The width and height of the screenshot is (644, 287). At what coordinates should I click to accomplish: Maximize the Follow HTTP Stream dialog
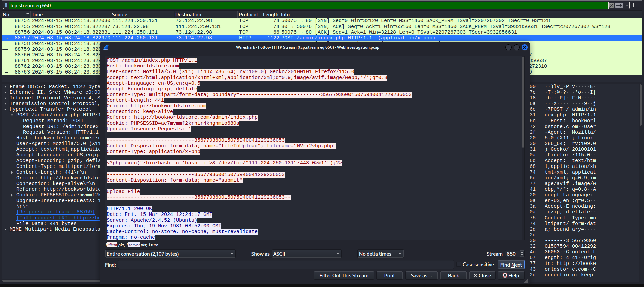click(517, 47)
